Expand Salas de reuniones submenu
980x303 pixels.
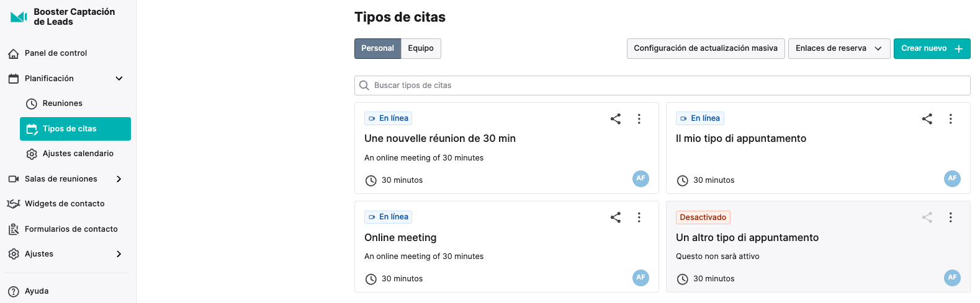[119, 179]
